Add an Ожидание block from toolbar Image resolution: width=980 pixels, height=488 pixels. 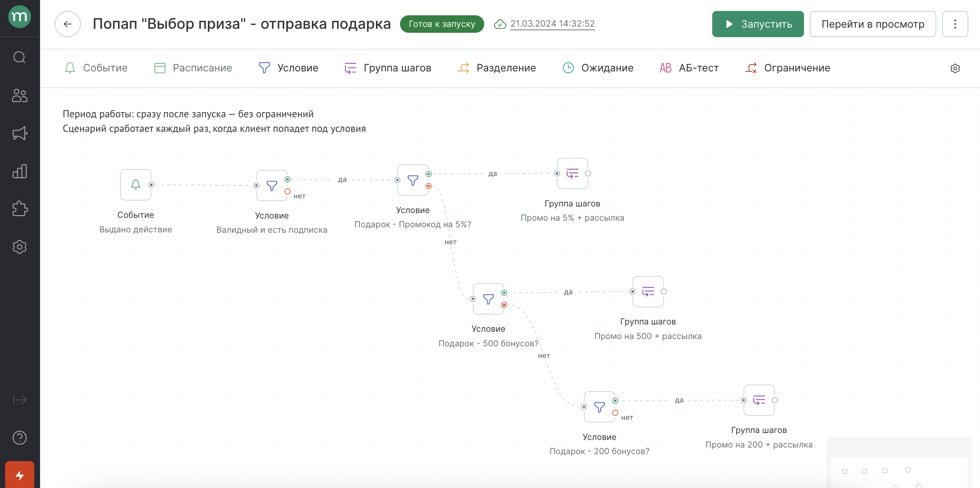tap(598, 68)
